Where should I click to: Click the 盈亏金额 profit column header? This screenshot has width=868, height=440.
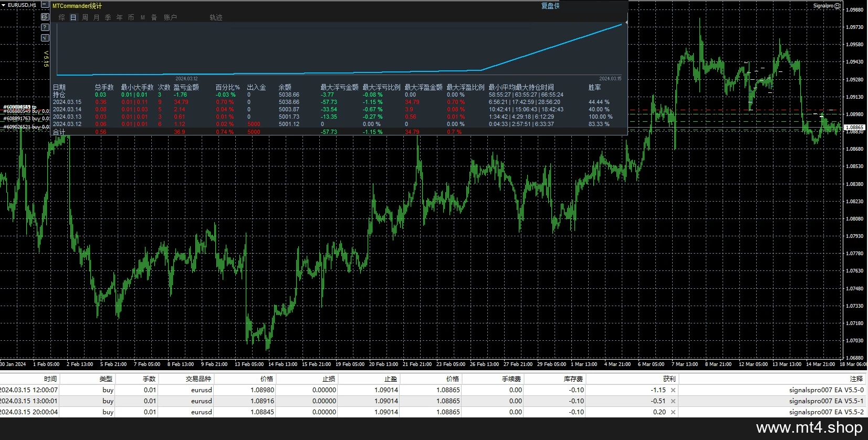tap(186, 87)
